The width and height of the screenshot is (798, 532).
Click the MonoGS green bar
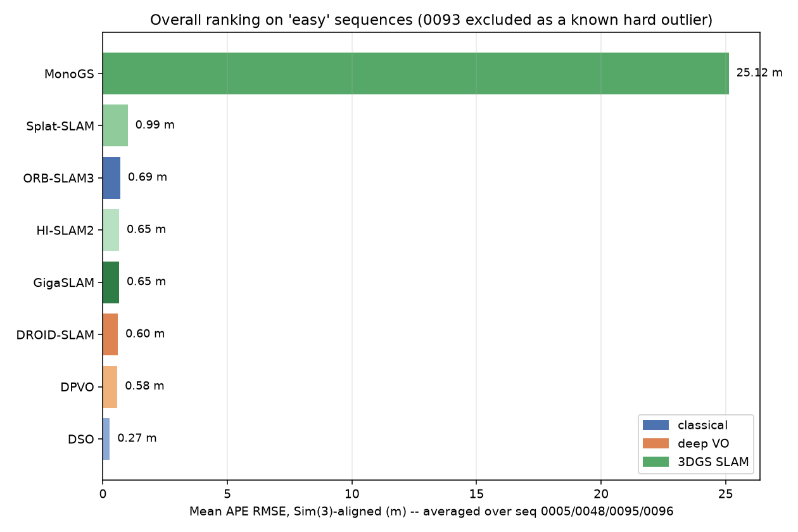tap(415, 73)
